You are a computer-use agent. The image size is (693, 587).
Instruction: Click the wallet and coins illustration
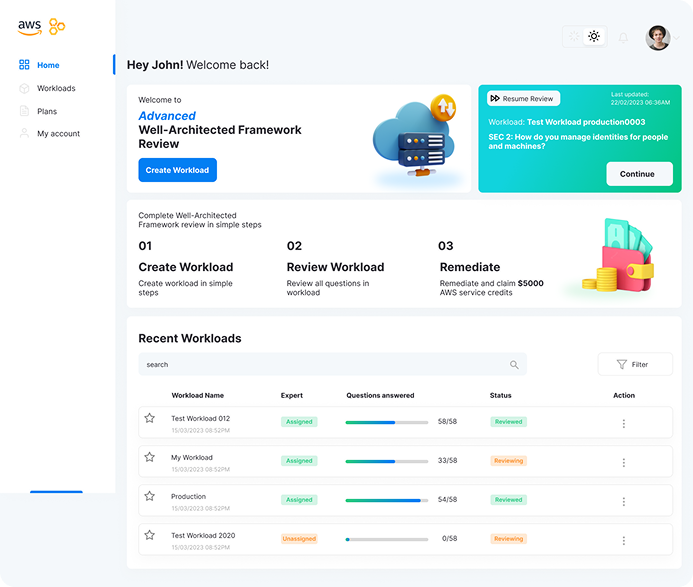618,255
